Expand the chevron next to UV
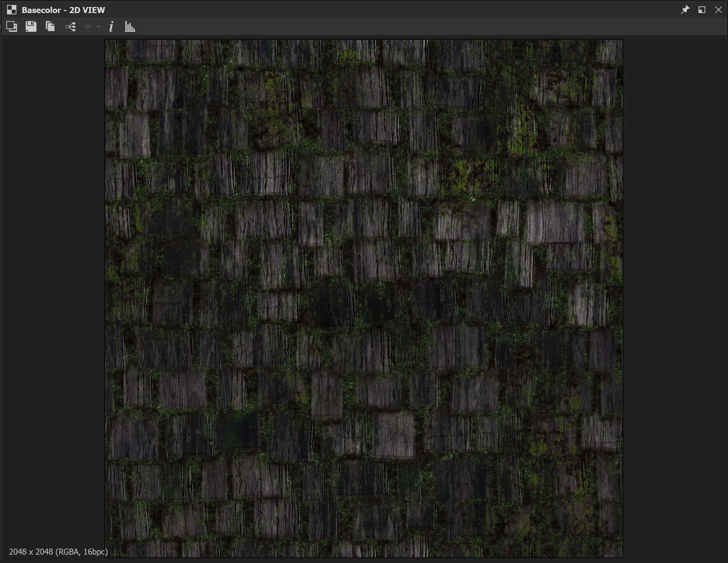728x563 pixels. point(99,26)
